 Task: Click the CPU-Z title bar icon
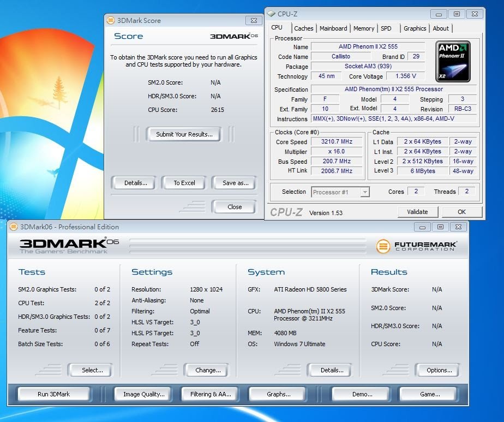click(272, 14)
